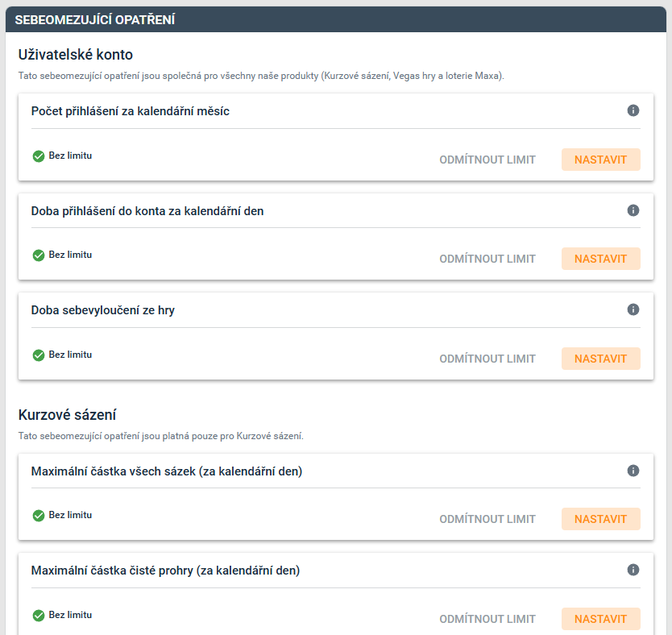Click green checkmark in Maximální částka všech sázek card
The width and height of the screenshot is (672, 635).
click(39, 516)
